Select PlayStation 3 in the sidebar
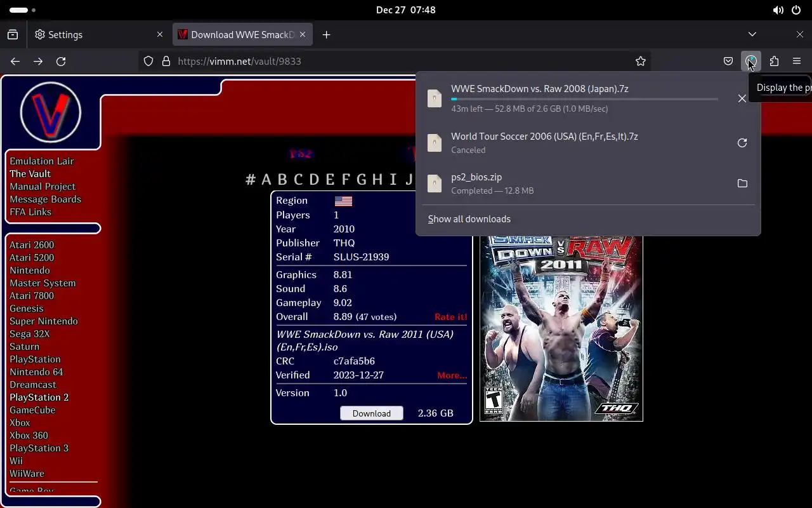 coord(39,448)
